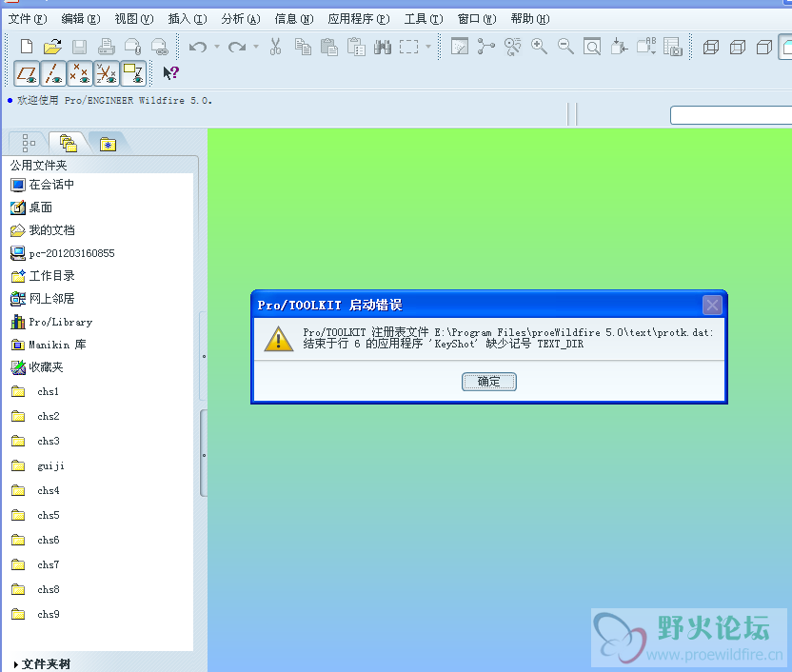The image size is (792, 672).
Task: Click the Zoom Out magnifier icon
Action: click(565, 47)
